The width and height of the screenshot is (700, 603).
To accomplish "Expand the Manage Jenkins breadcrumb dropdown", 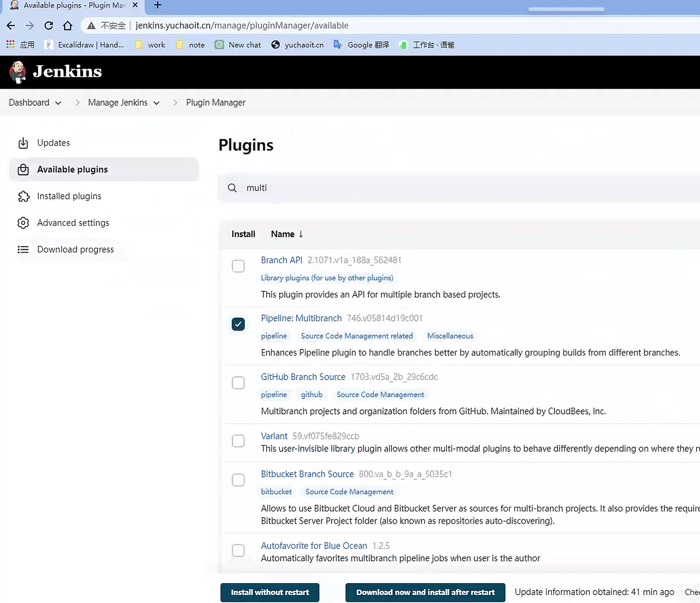I will (157, 103).
